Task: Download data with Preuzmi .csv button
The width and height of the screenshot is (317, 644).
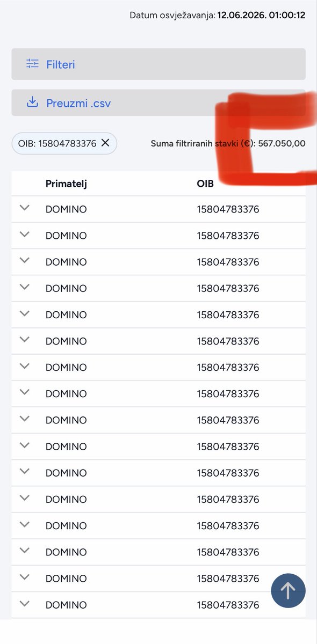Action: [x=158, y=103]
